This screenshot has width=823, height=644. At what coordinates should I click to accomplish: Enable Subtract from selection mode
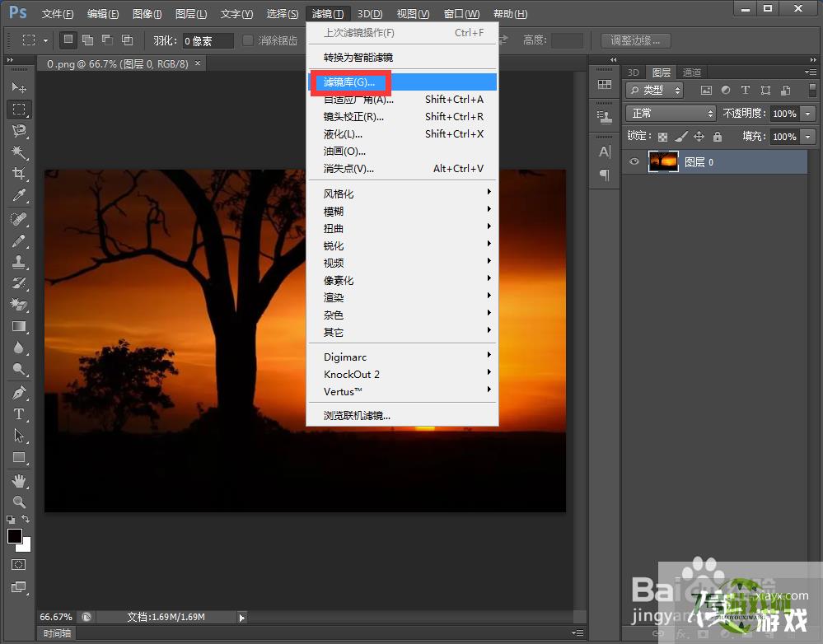tap(108, 40)
